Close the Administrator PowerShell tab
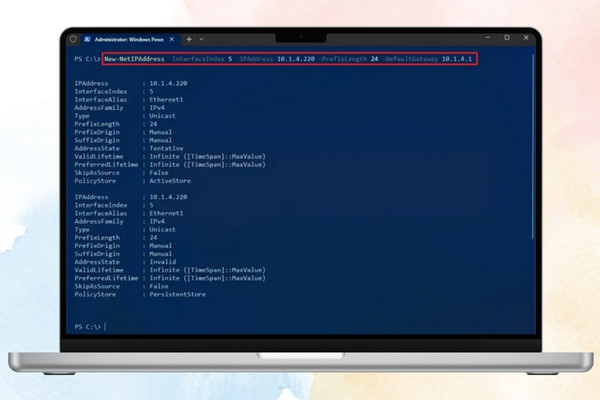600x400 pixels. 172,39
